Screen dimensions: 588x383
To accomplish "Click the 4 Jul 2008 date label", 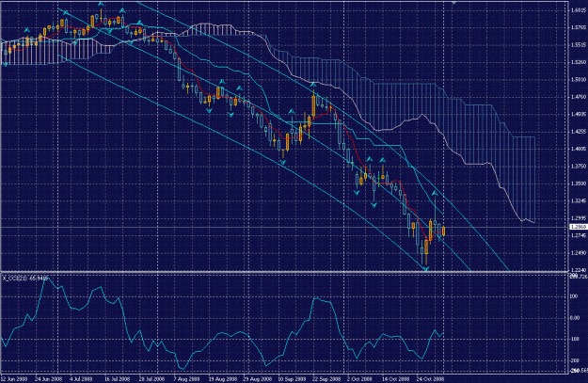I will tap(81, 379).
